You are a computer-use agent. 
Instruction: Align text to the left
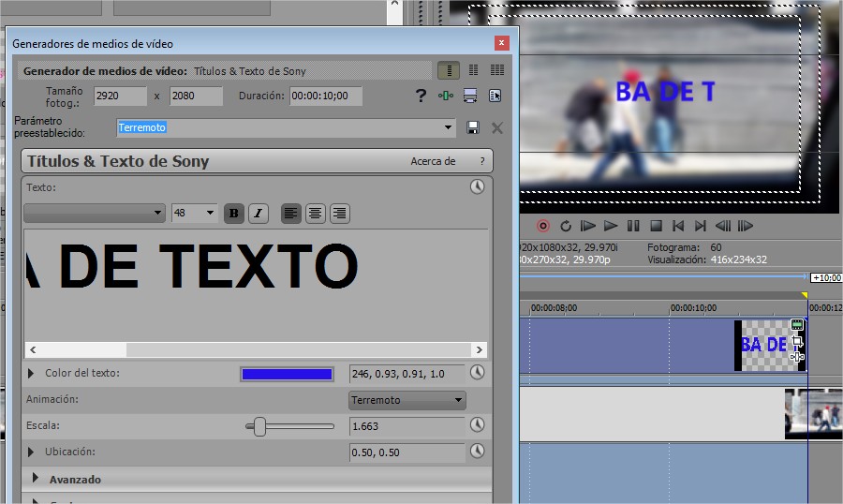(291, 214)
